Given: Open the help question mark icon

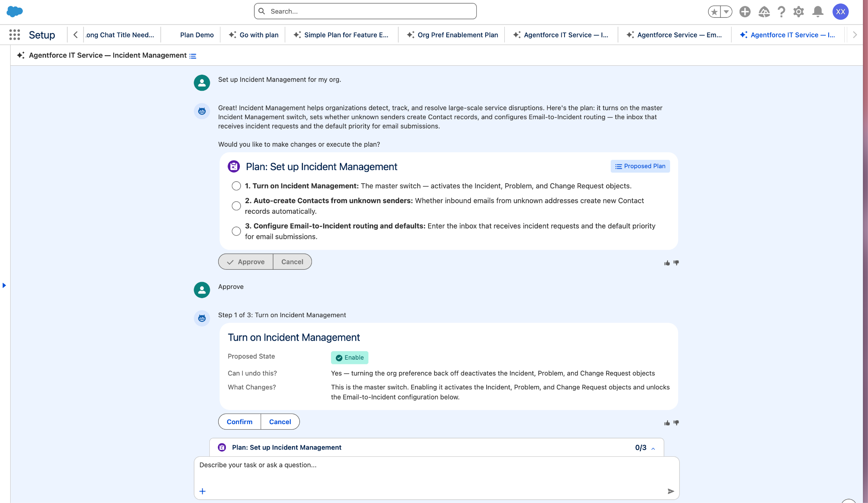Looking at the screenshot, I should click(781, 12).
